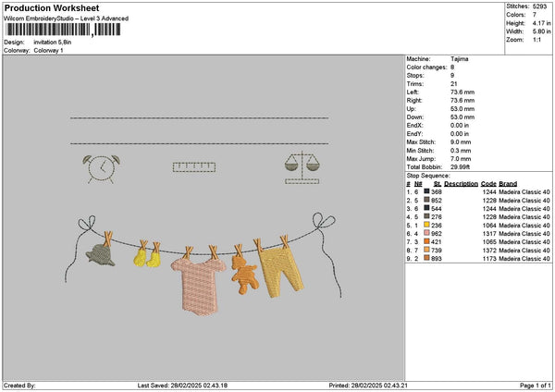Click the lower dashed stitch line
Screen dimensions: 555x392
[x=199, y=143]
